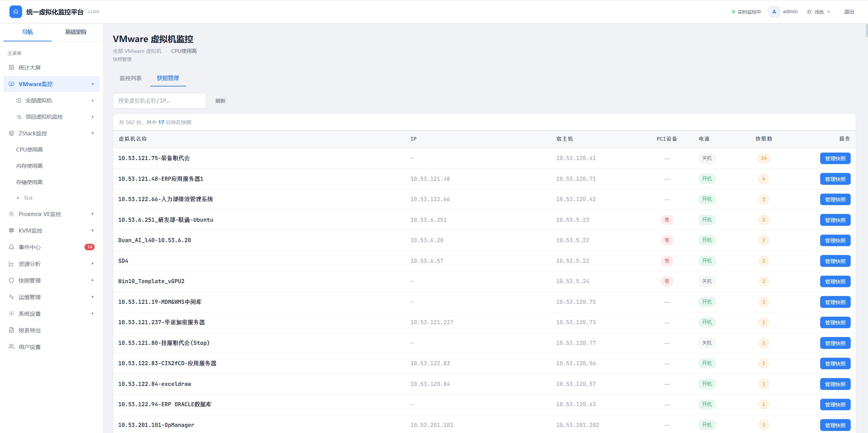Screen dimensions: 868x433
Task: Select 内存使用高 under ZStack监控
Action: point(30,166)
